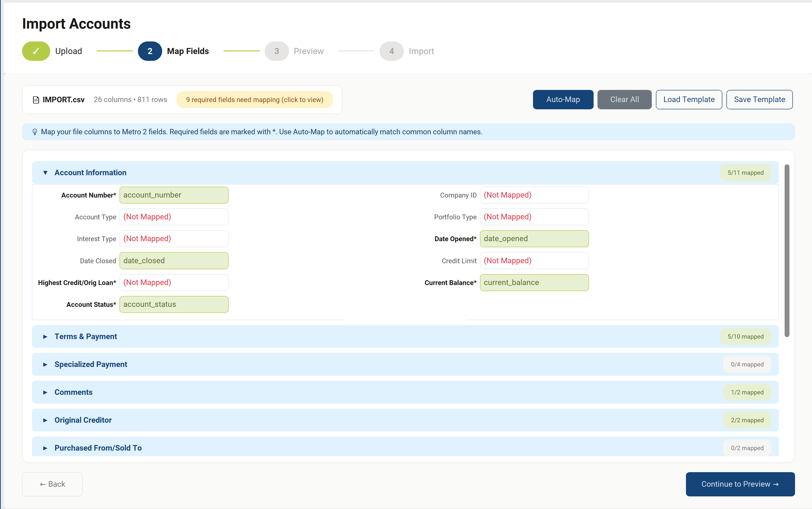Screen dimensions: 812x509
Task: Click the Save Template button
Action: point(759,100)
